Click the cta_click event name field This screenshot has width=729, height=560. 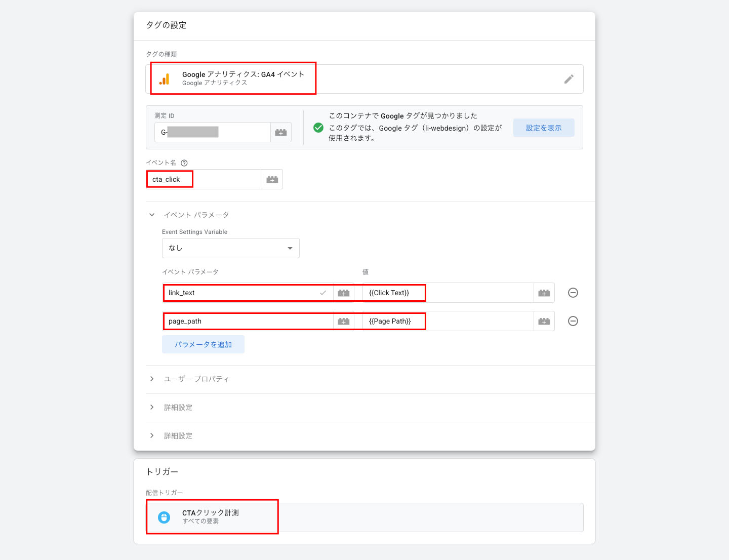point(204,179)
